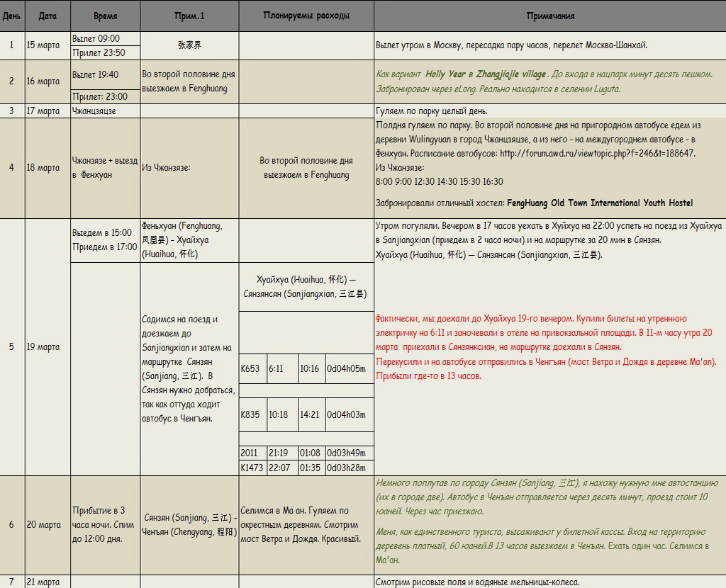
Task: Click the "22:07" departure cell of train K1473
Action: point(282,468)
